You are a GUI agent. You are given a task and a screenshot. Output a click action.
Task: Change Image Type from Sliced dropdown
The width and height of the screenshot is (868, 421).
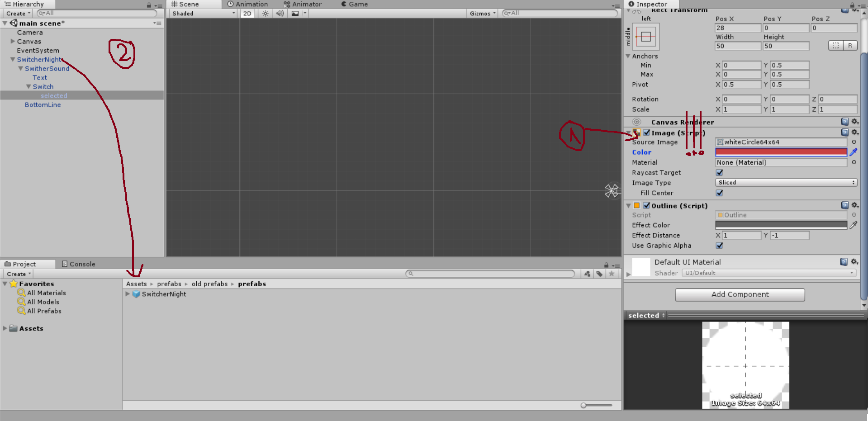[x=786, y=182]
